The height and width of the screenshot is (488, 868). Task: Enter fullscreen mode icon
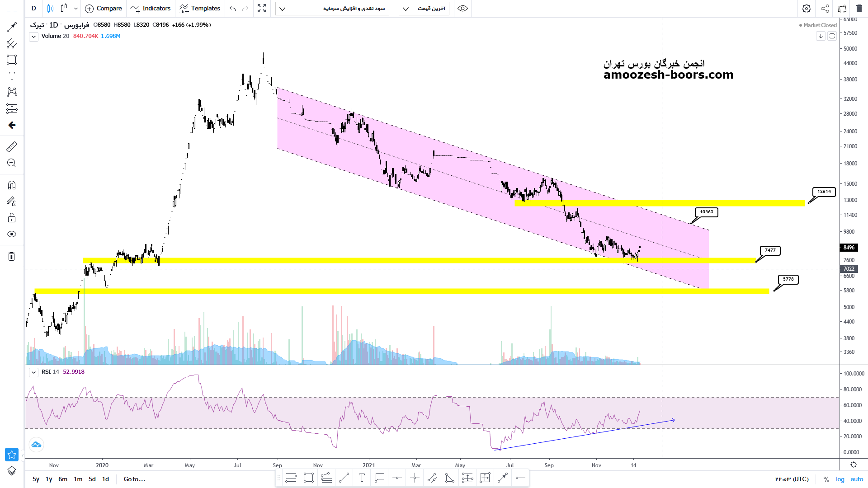(262, 9)
